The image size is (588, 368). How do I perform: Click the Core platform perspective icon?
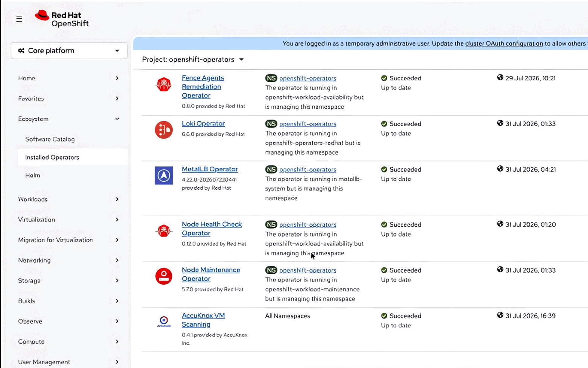pyautogui.click(x=21, y=51)
